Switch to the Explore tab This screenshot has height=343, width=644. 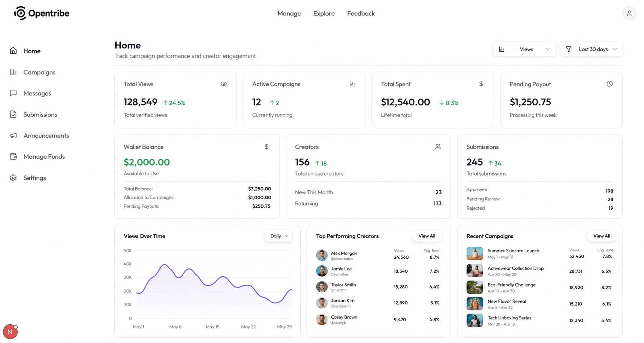324,13
